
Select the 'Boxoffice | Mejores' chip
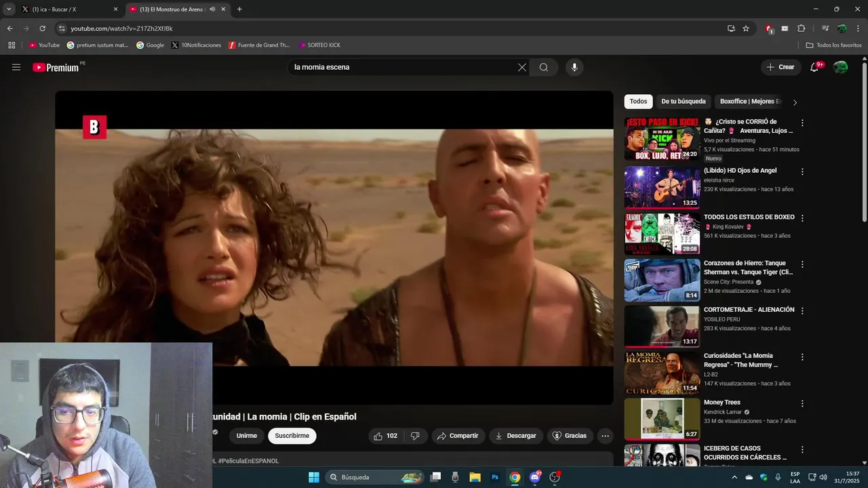coord(750,102)
